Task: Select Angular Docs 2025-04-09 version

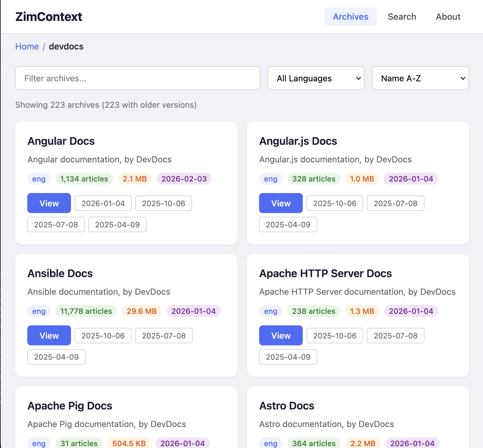Action: (x=117, y=225)
